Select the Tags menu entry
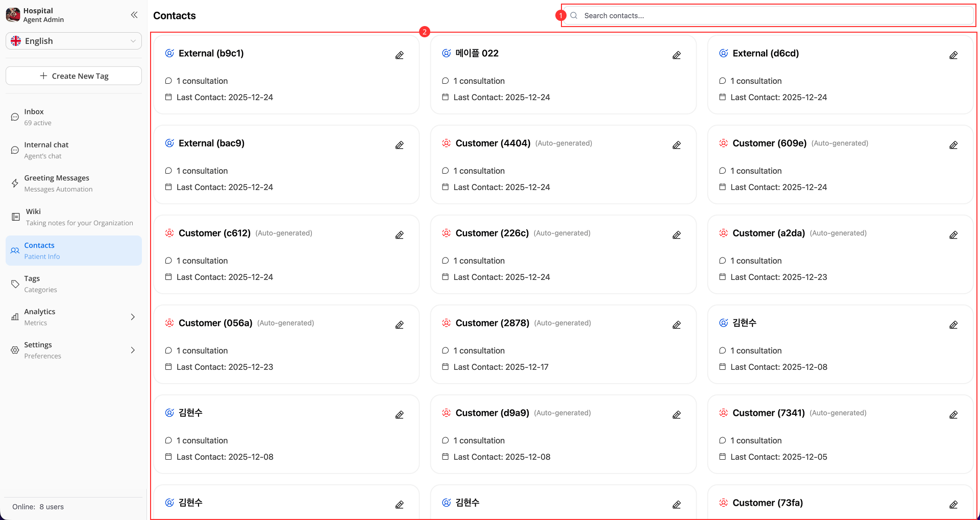The height and width of the screenshot is (520, 980). [x=32, y=283]
